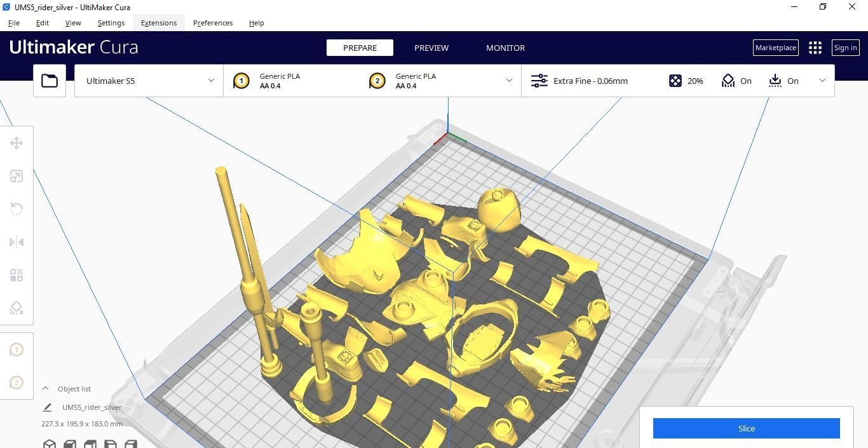Screen dimensions: 868x448
Task: Open the Edit menu
Action: tap(43, 23)
